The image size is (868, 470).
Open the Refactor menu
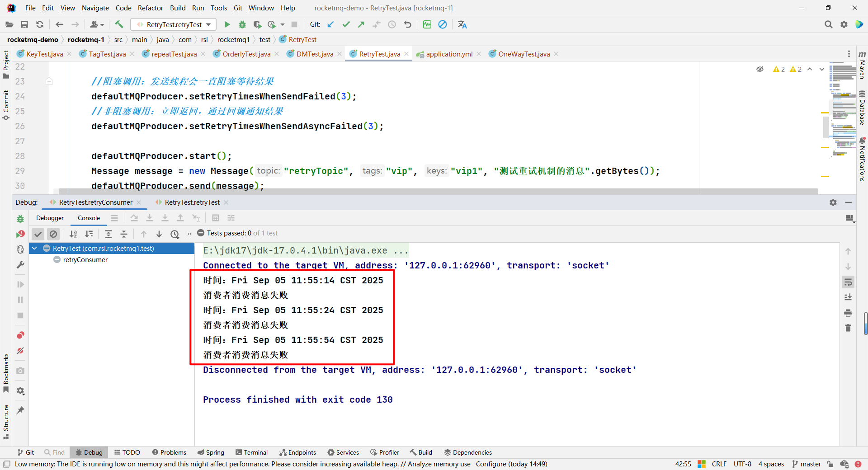click(x=150, y=8)
